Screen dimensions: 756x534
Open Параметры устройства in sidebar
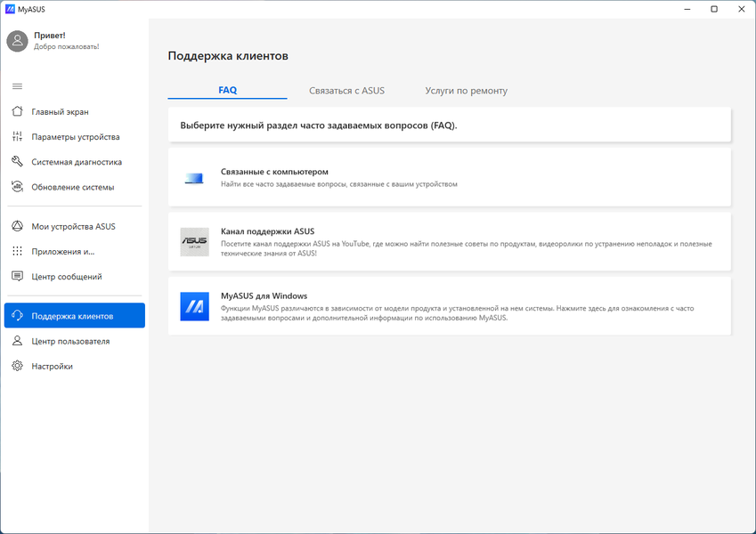click(75, 137)
